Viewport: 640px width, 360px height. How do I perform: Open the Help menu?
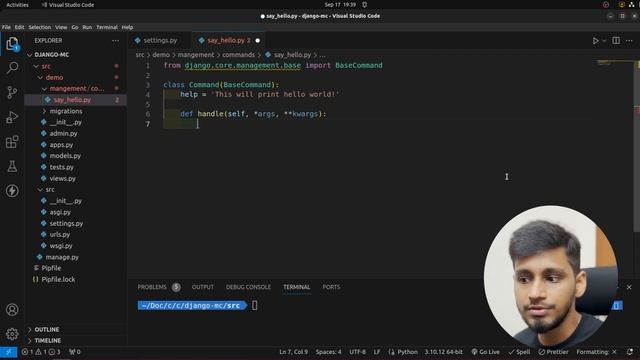[127, 27]
